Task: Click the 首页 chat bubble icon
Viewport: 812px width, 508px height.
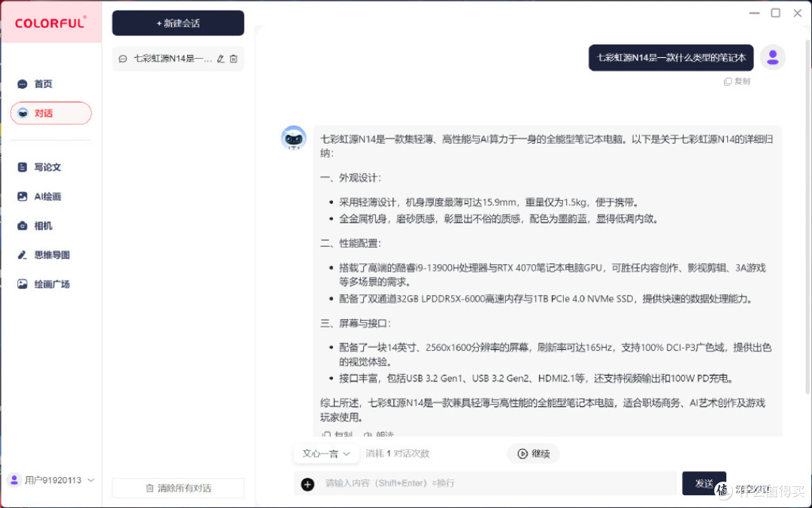Action: 23,84
